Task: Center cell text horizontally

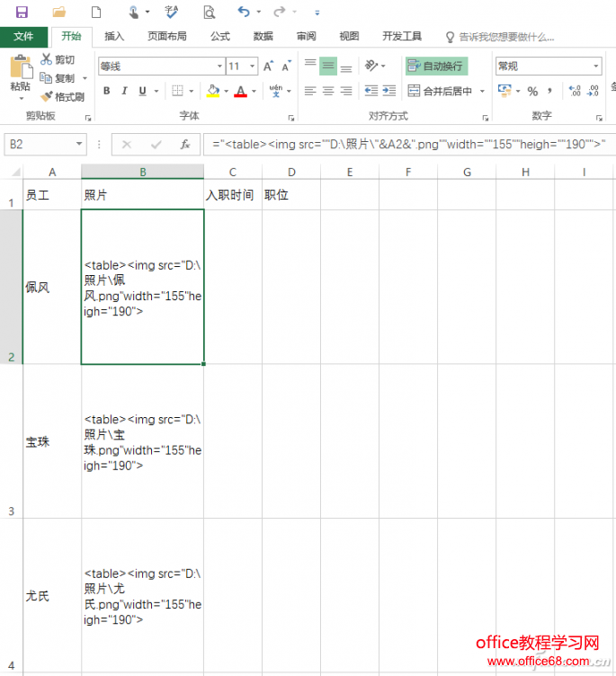Action: coord(328,91)
